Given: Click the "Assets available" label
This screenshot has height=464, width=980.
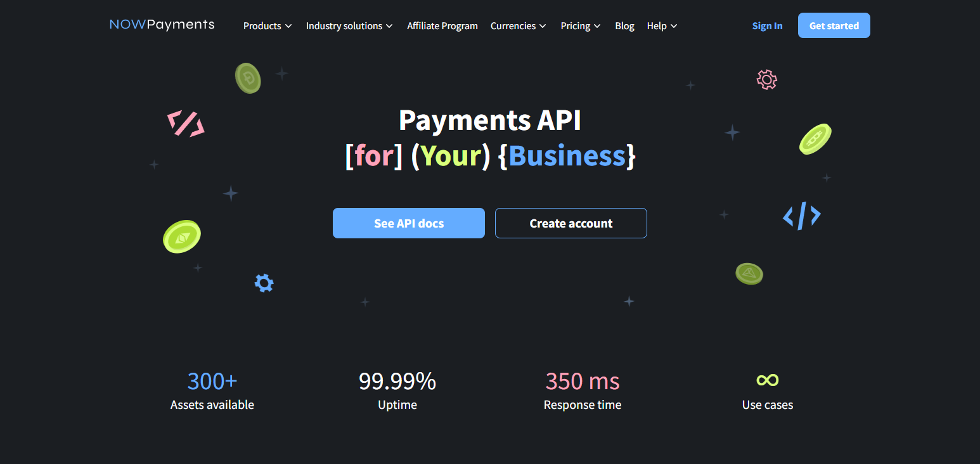Looking at the screenshot, I should [212, 405].
